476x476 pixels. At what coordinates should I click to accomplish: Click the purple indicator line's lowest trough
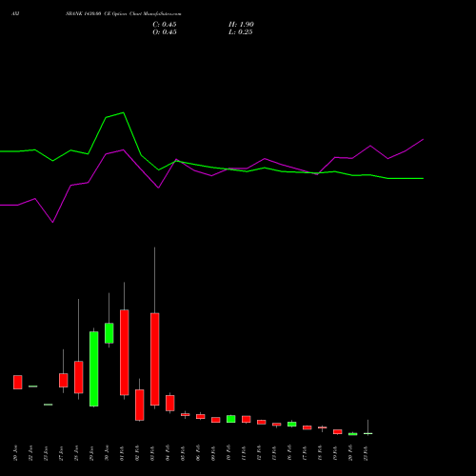pyautogui.click(x=52, y=222)
